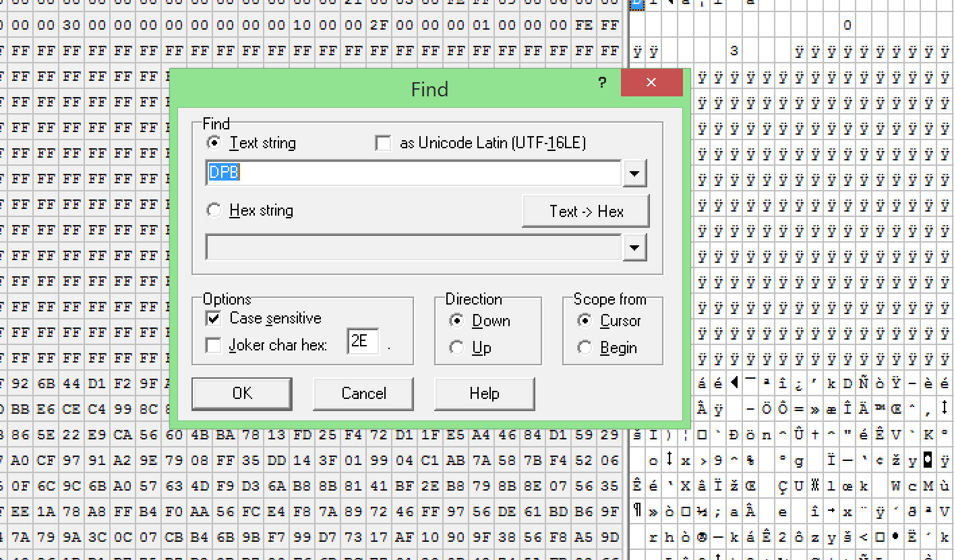Uncheck the Case sensitive option
Image resolution: width=954 pixels, height=560 pixels.
pyautogui.click(x=213, y=318)
